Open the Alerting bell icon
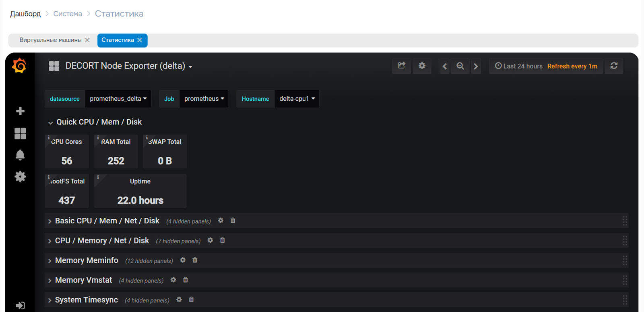The width and height of the screenshot is (644, 312). point(20,155)
